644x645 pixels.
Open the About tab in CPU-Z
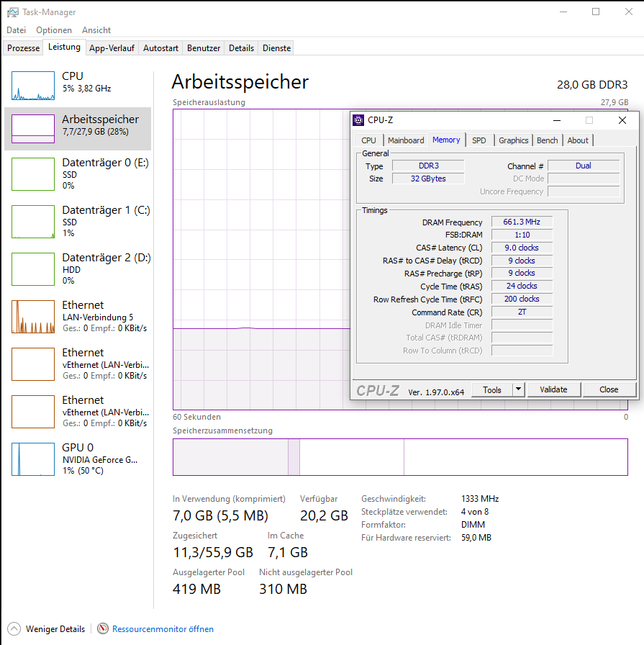[578, 140]
